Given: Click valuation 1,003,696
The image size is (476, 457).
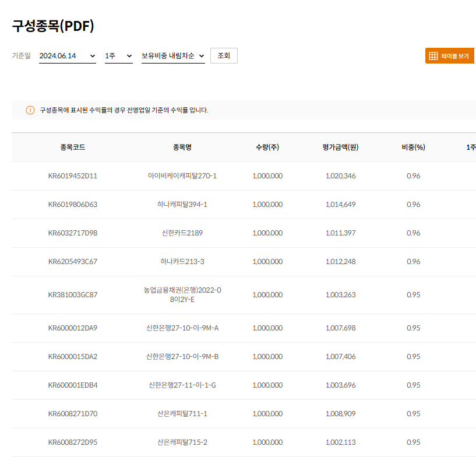Looking at the screenshot, I should point(340,385).
